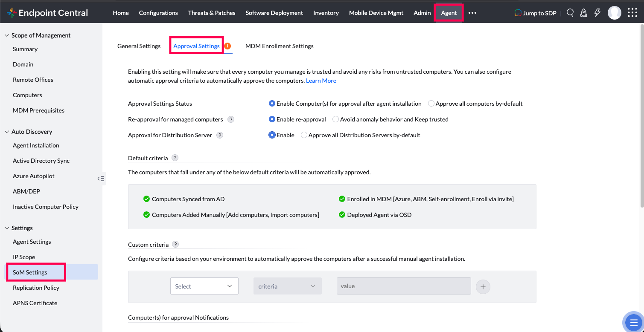The image size is (644, 332).
Task: Open the criteria dropdown
Action: click(287, 286)
